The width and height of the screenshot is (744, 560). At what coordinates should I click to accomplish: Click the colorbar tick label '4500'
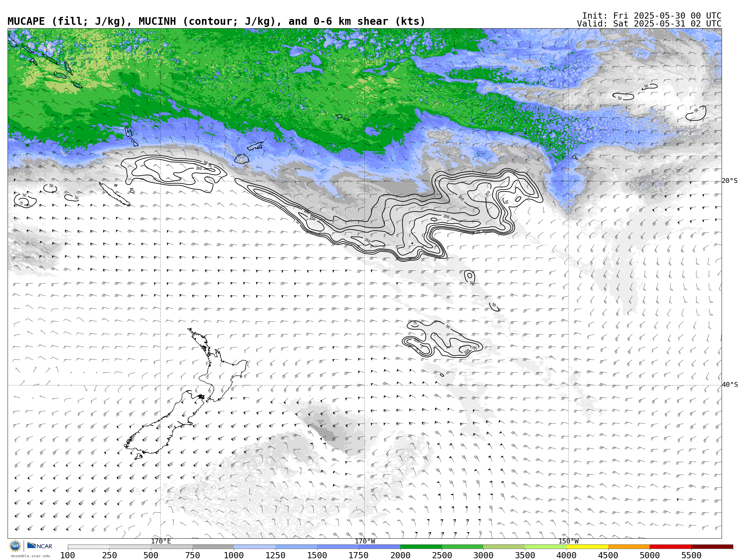pos(608,556)
